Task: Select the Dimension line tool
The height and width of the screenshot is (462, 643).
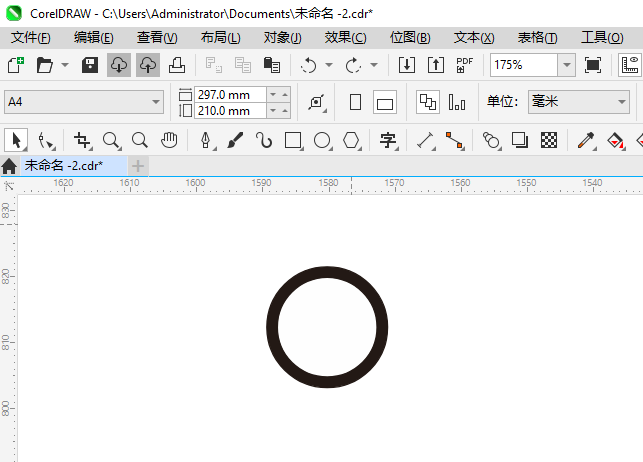Action: coord(426,141)
